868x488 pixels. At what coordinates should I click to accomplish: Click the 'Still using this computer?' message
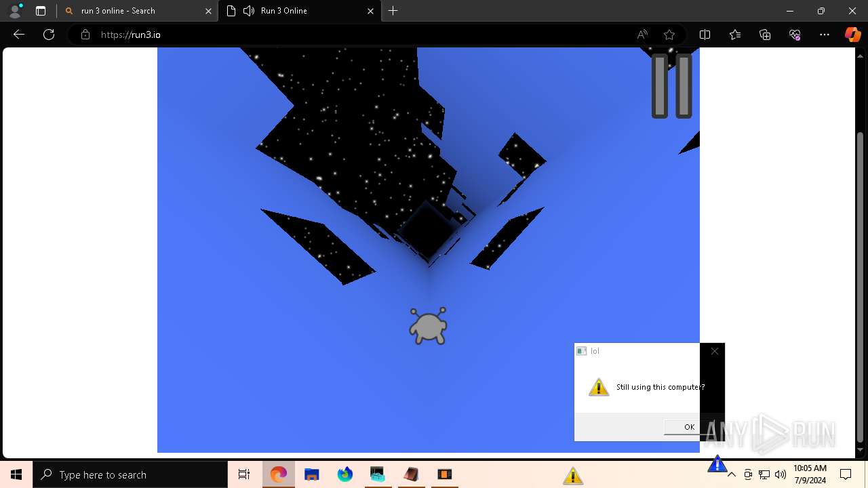[x=660, y=387]
